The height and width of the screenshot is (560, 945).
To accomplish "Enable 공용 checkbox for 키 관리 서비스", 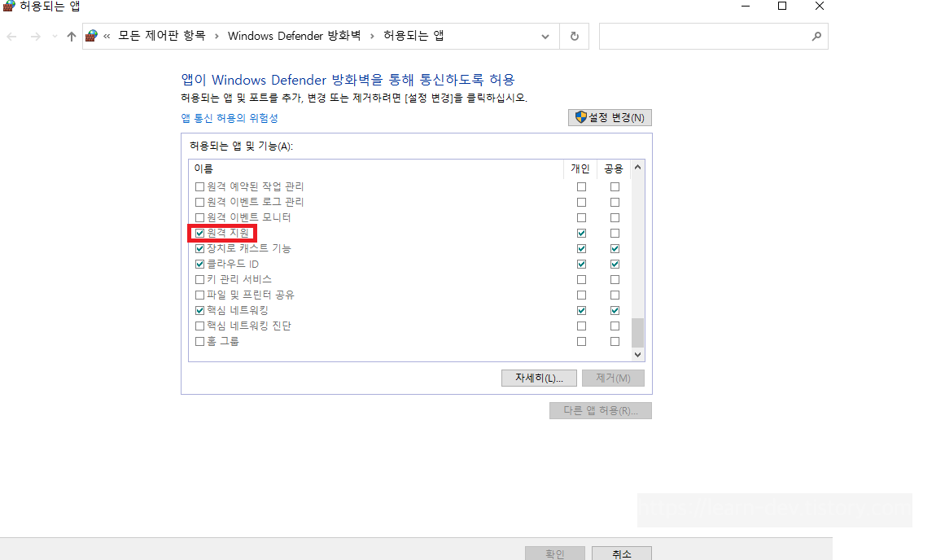I will [615, 280].
